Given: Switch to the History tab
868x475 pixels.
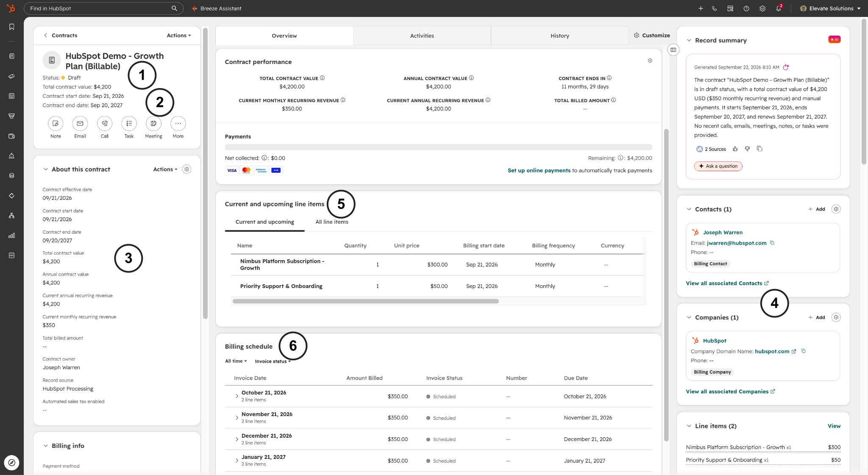Looking at the screenshot, I should click(x=560, y=36).
